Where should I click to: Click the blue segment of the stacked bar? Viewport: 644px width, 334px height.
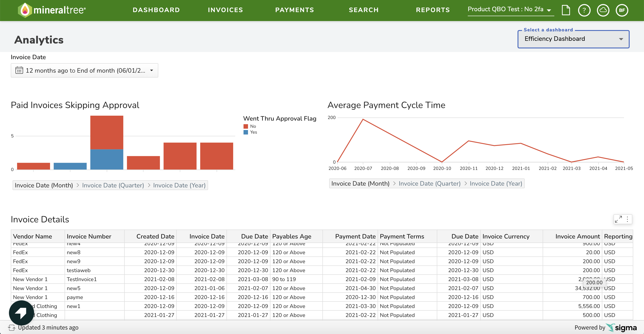(x=107, y=160)
